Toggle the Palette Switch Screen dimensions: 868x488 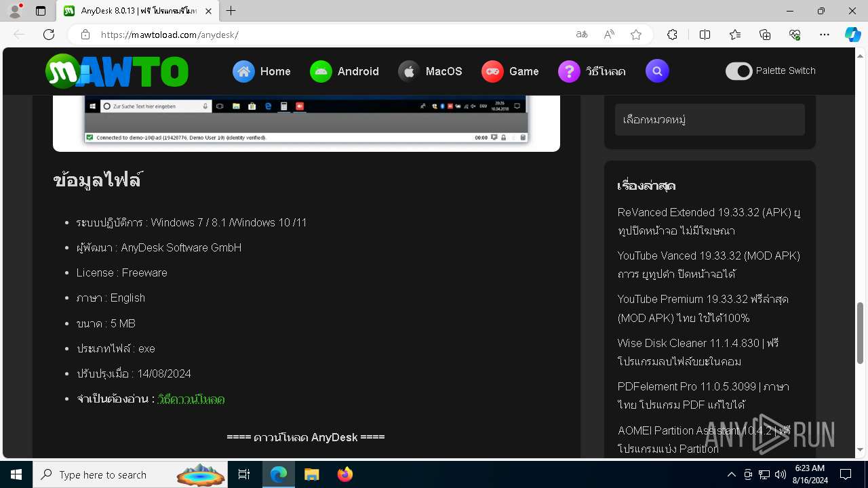pos(739,70)
